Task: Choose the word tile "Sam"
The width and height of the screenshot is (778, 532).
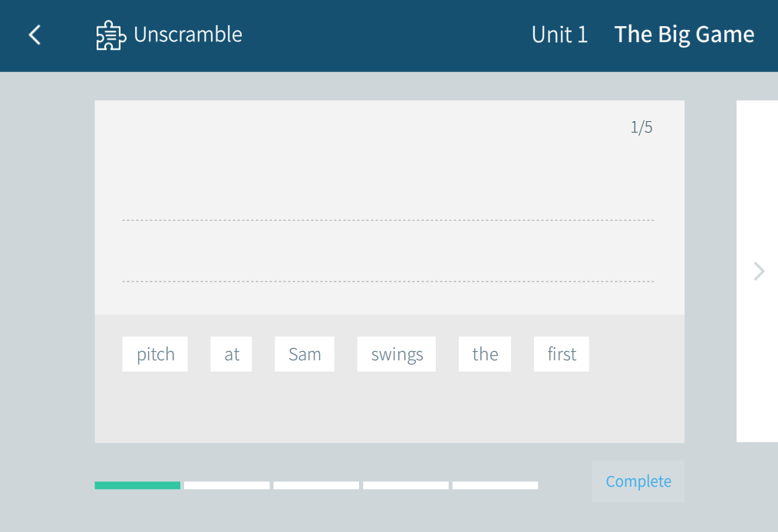Action: pos(305,354)
